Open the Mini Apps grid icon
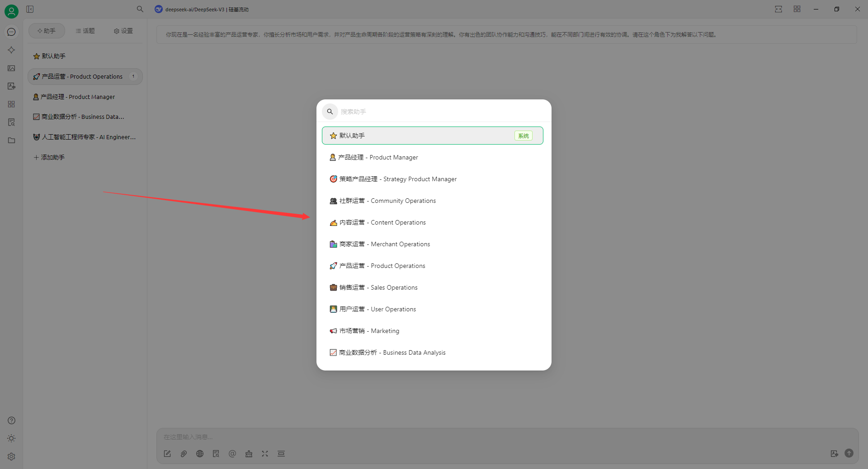The width and height of the screenshot is (868, 469). (x=11, y=104)
